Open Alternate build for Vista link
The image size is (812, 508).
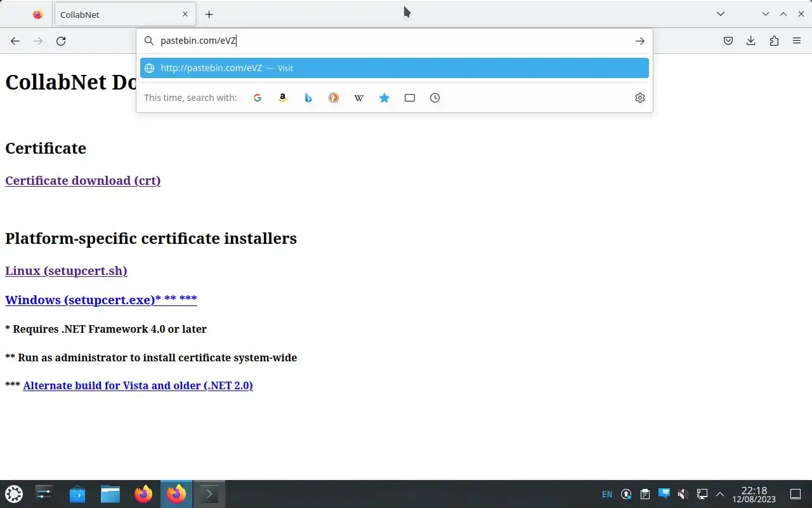click(x=138, y=385)
